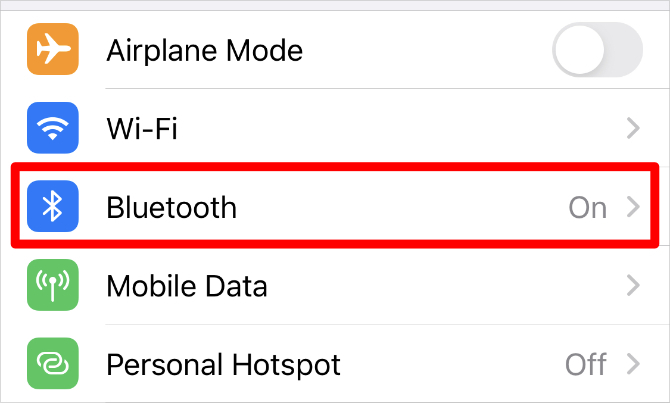670x403 pixels.
Task: Toggle the Airplane Mode switch on
Action: 597,50
